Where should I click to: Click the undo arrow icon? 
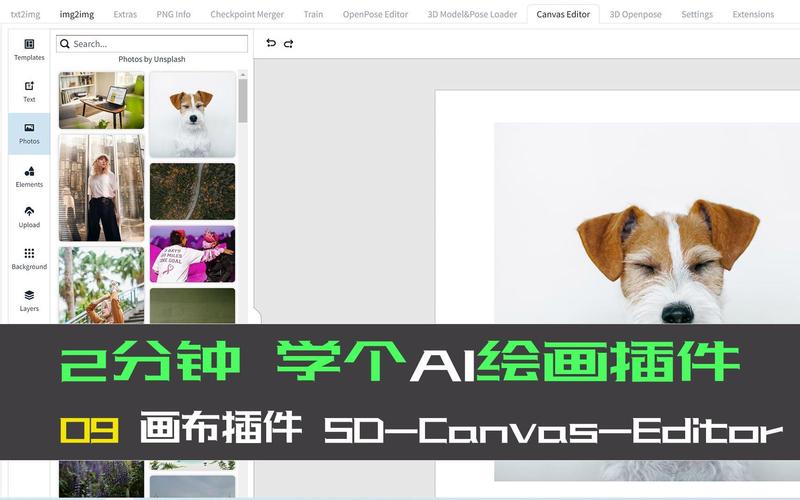(x=271, y=43)
